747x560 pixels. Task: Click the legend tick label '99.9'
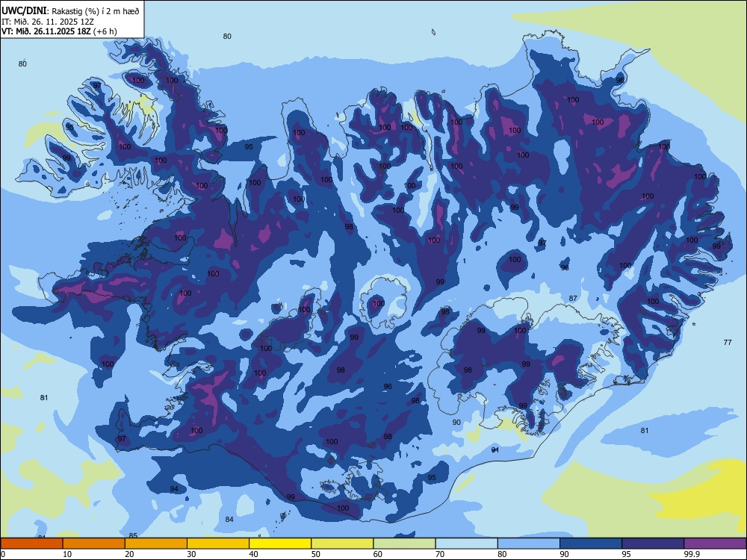click(x=692, y=554)
